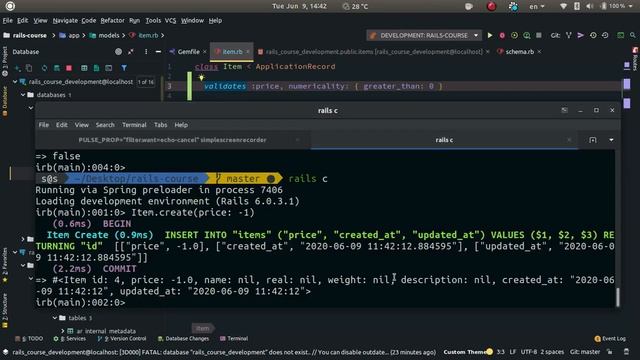
Task: Open the VCS menu
Action: click(x=170, y=20)
